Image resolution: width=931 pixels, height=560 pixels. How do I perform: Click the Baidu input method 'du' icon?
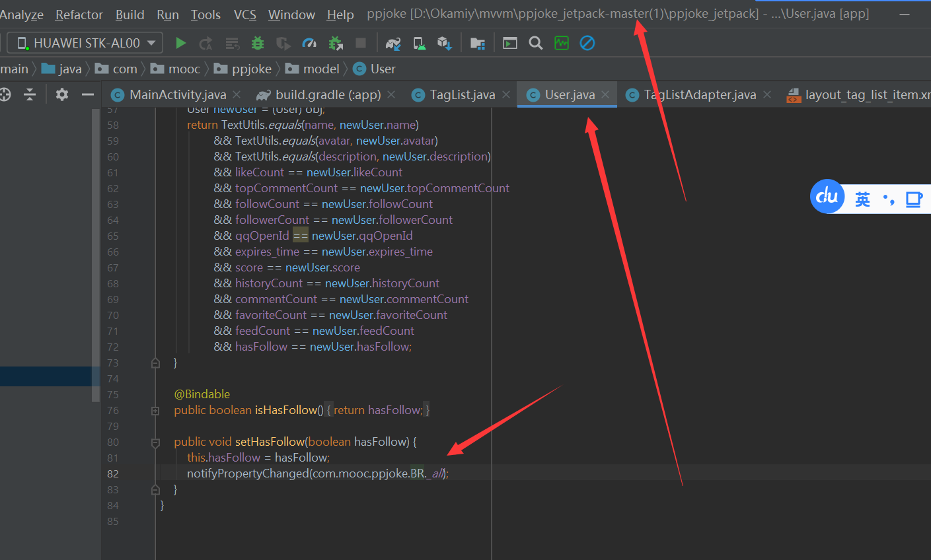[827, 196]
